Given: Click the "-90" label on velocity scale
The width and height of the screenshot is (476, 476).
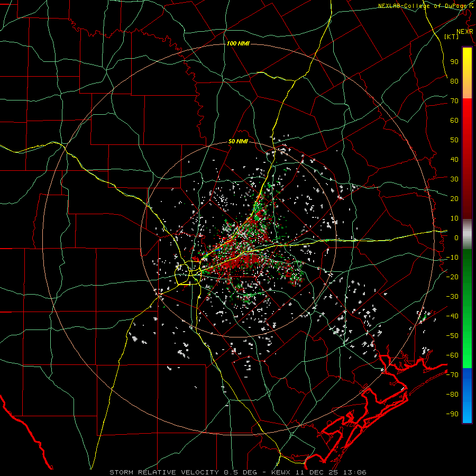Looking at the screenshot, I should [x=452, y=414].
